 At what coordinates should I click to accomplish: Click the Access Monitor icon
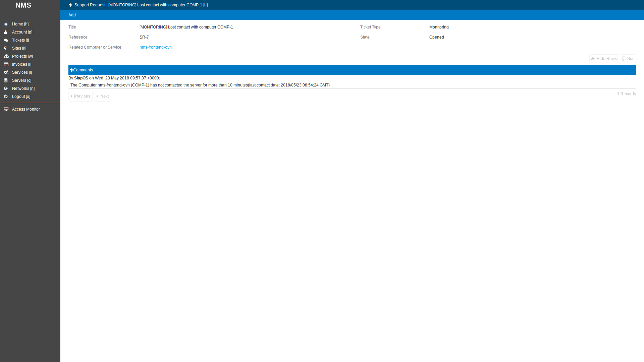(x=6, y=109)
